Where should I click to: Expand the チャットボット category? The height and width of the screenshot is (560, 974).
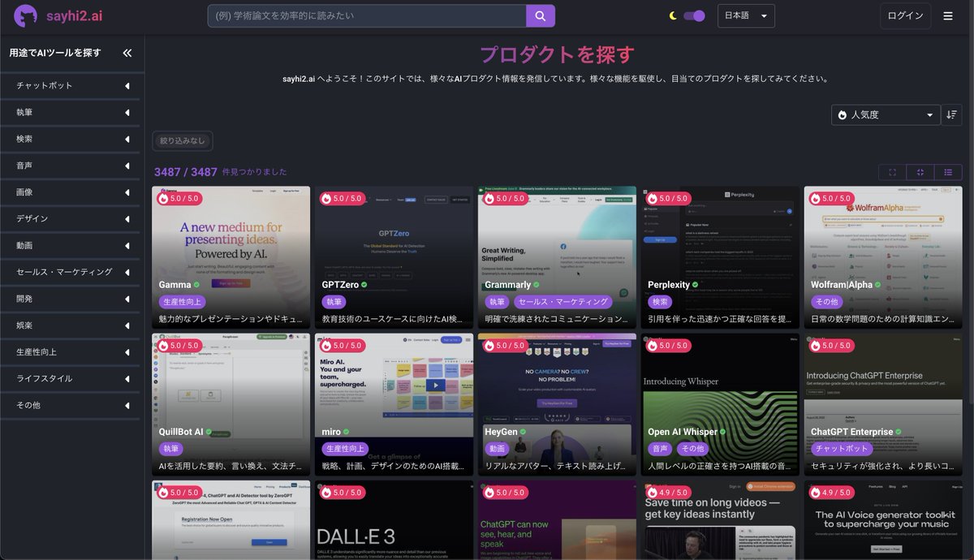(x=72, y=85)
